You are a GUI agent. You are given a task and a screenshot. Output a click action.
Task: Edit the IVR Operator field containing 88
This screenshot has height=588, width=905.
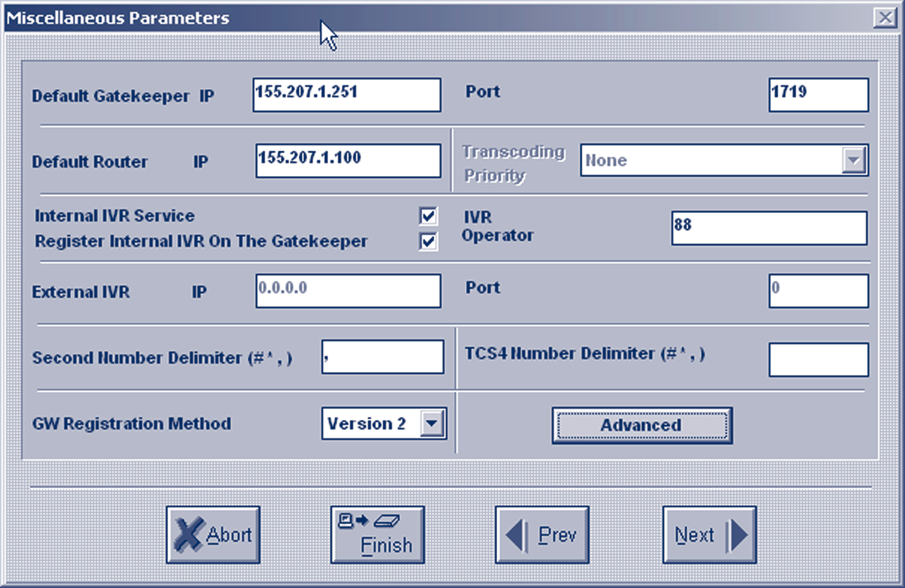click(768, 228)
